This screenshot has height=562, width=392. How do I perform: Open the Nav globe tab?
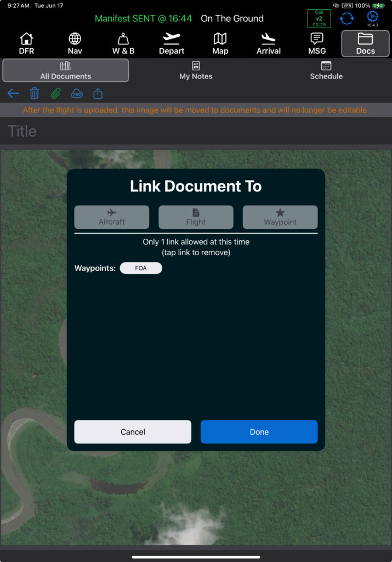point(75,44)
